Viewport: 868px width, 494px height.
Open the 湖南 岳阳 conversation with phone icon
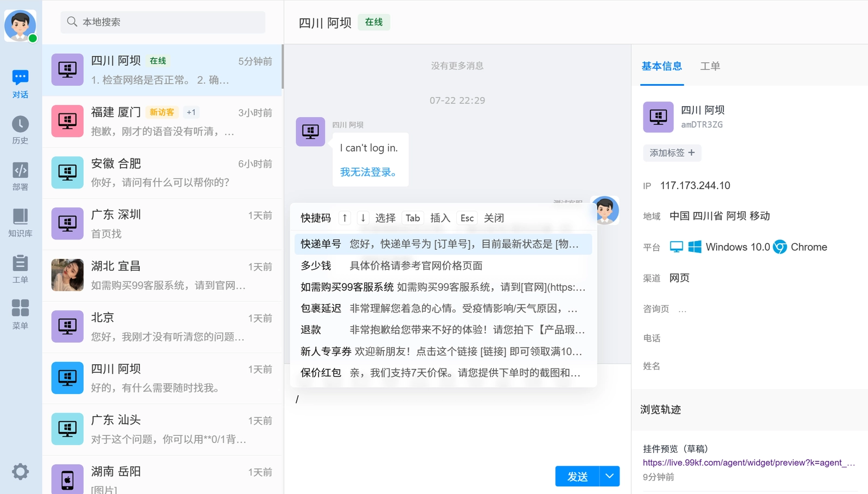[x=162, y=476]
